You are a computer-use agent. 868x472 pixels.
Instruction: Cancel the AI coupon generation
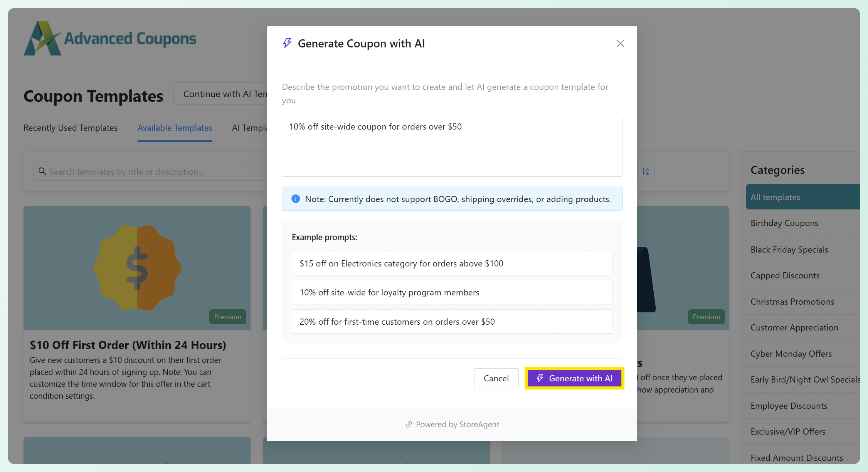[496, 378]
